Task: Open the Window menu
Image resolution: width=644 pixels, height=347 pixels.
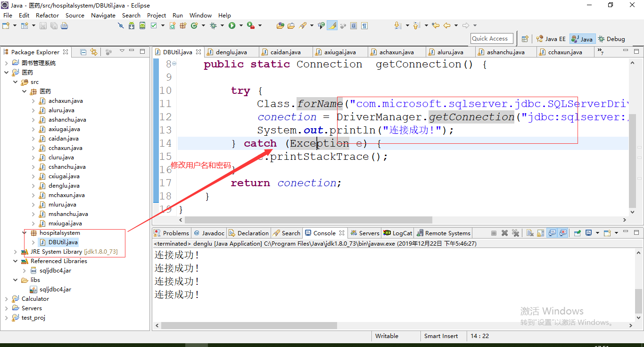Action: pyautogui.click(x=201, y=15)
